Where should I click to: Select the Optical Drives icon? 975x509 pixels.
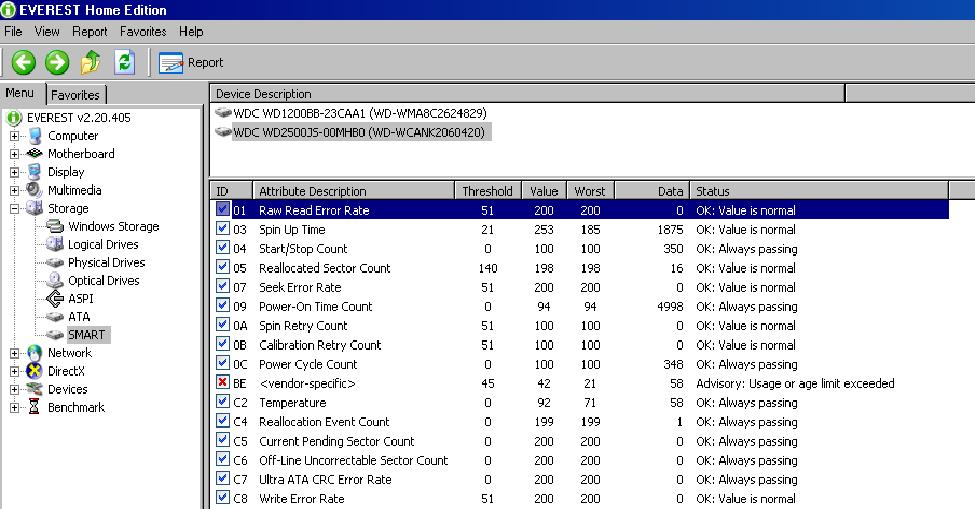point(55,280)
